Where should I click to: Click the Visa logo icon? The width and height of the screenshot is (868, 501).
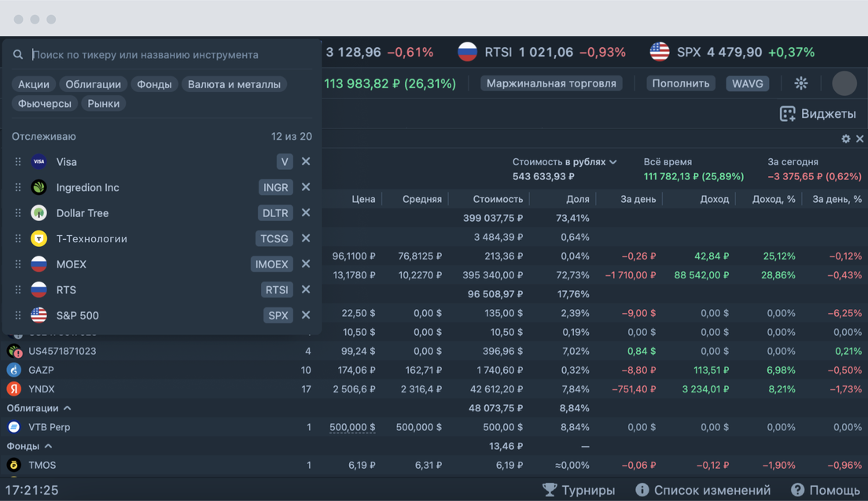[x=39, y=162]
